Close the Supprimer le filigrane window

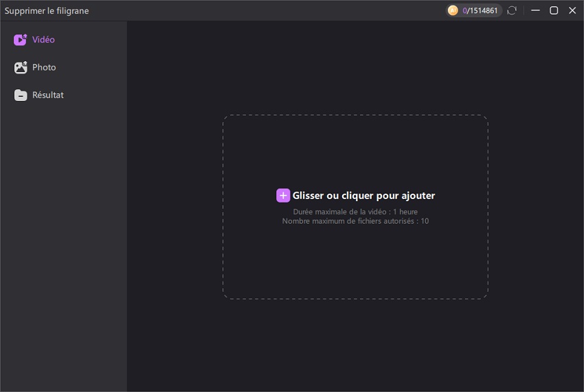coord(572,10)
